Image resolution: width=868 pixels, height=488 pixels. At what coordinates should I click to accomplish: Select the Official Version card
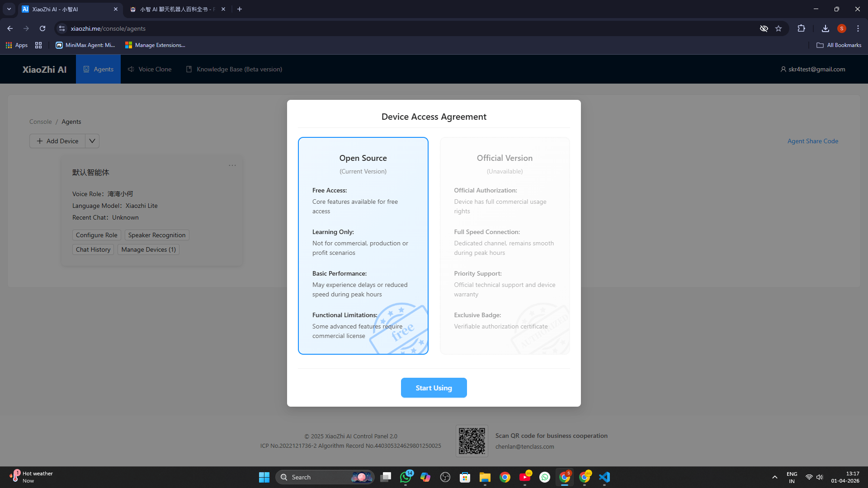(x=505, y=245)
